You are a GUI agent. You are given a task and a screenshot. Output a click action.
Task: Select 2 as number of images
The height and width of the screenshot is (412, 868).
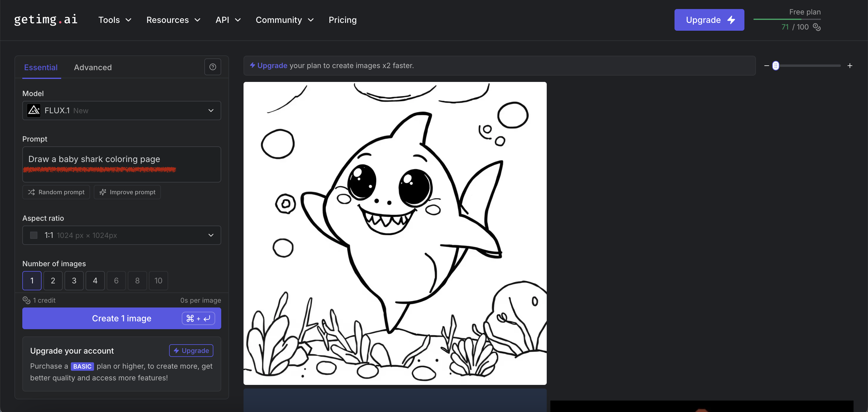[53, 280]
